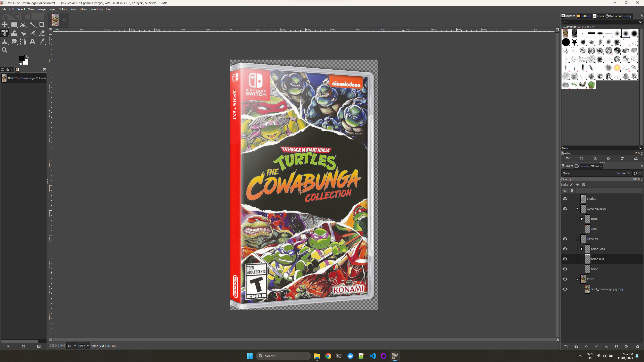The height and width of the screenshot is (362, 644).
Task: Collapse the Cover layer group
Action: [577, 279]
